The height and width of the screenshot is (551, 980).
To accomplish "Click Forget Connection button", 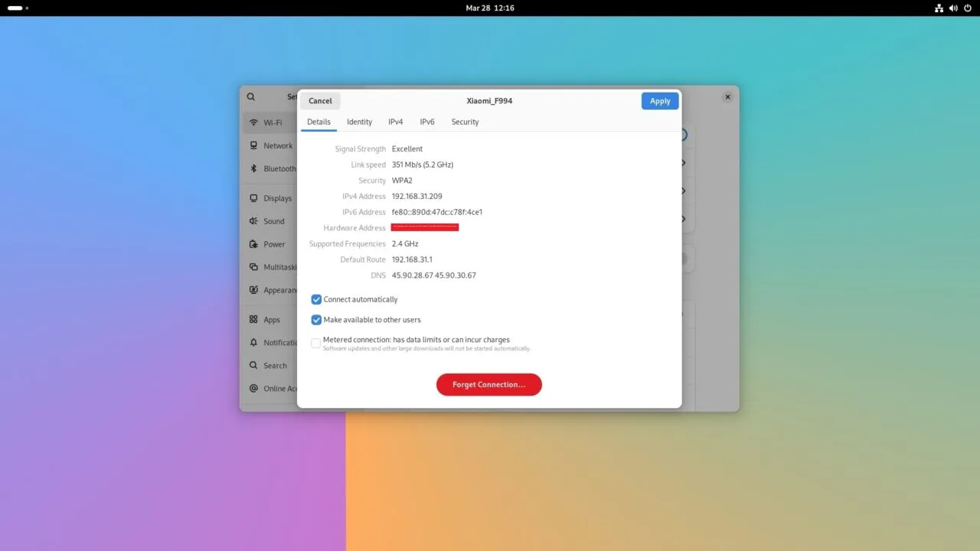I will coord(488,384).
